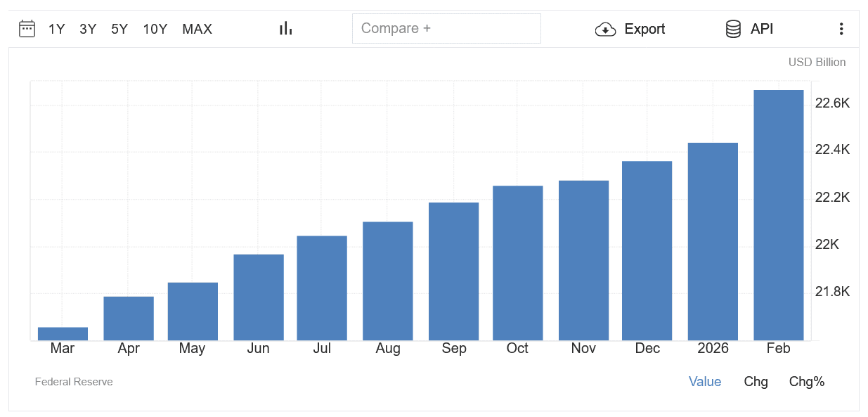Viewport: 868px width, 417px height.
Task: Switch to the 5Y time range
Action: (119, 29)
